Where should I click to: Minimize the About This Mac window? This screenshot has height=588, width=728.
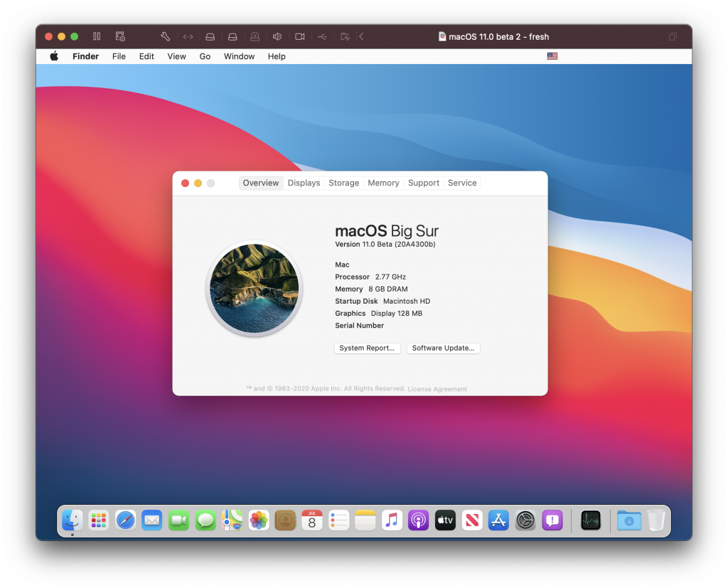pyautogui.click(x=198, y=183)
